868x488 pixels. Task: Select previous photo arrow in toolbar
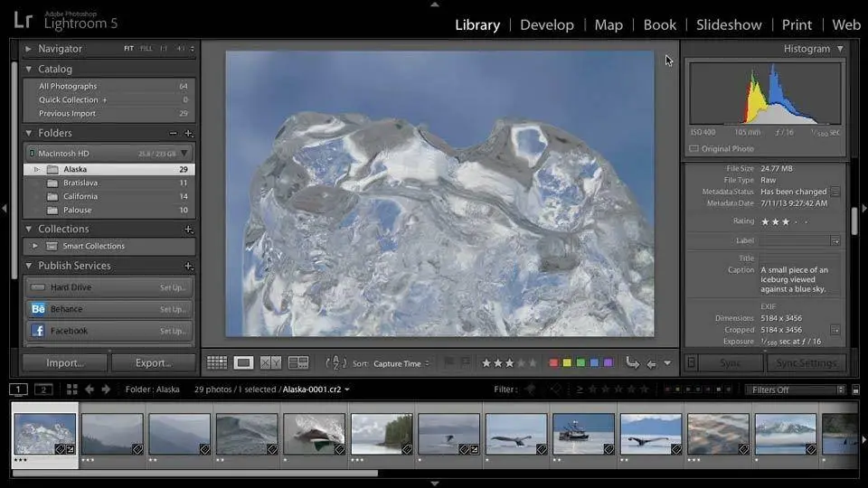click(x=652, y=363)
